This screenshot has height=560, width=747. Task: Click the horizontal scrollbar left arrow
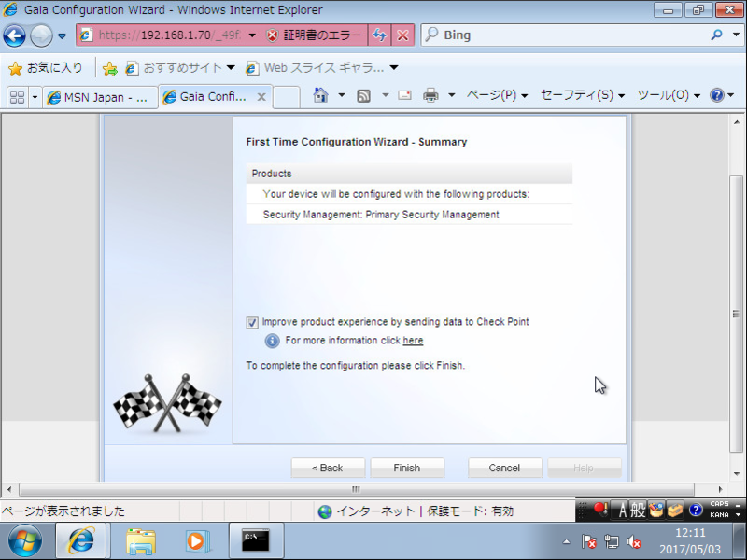tap(9, 489)
